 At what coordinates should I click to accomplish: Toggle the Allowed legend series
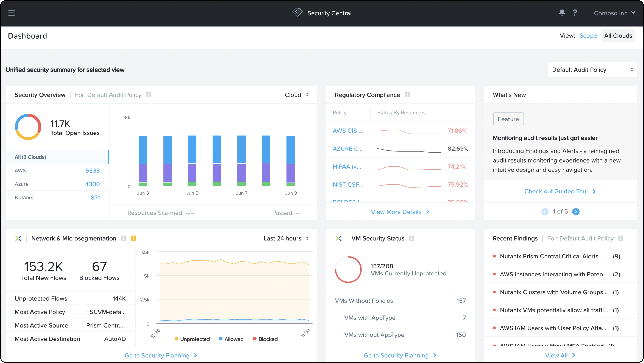click(231, 339)
